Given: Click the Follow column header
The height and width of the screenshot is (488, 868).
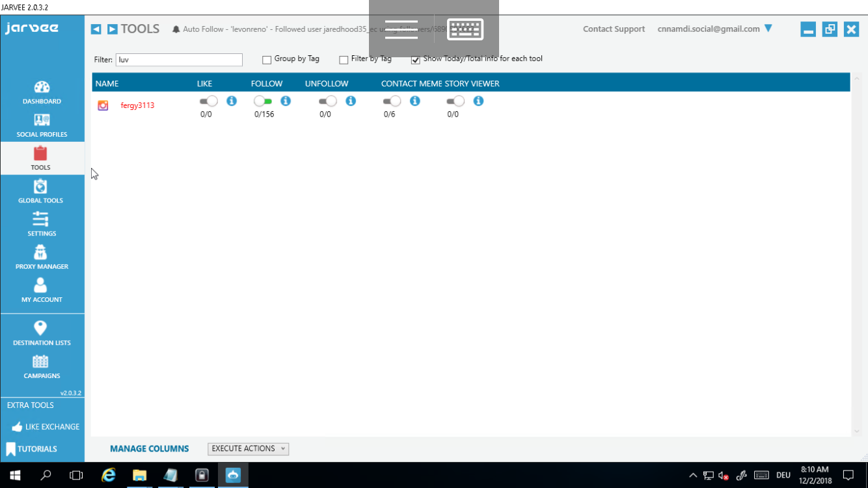Looking at the screenshot, I should pyautogui.click(x=267, y=83).
